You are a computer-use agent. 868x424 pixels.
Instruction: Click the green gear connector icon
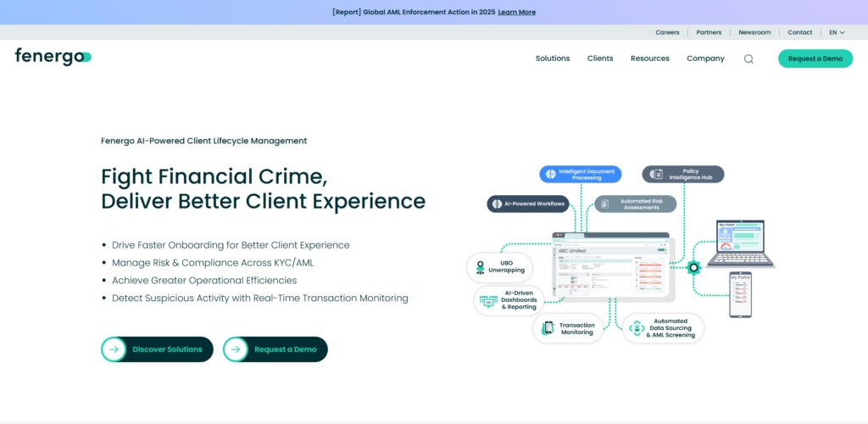[x=693, y=268]
